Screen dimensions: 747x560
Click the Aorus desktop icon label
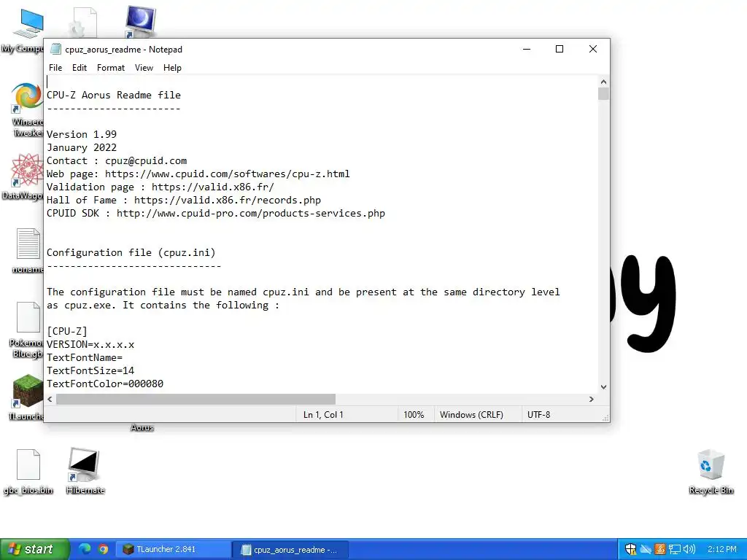pos(142,427)
